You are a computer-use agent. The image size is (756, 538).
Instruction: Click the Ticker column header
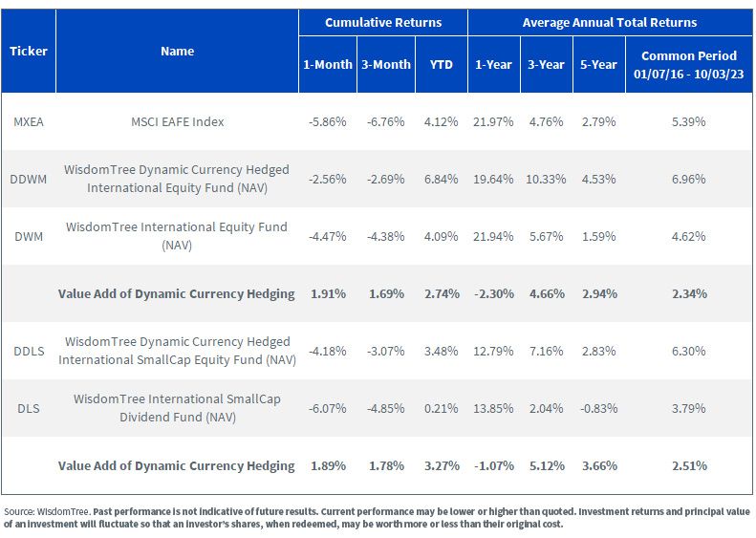pyautogui.click(x=29, y=51)
